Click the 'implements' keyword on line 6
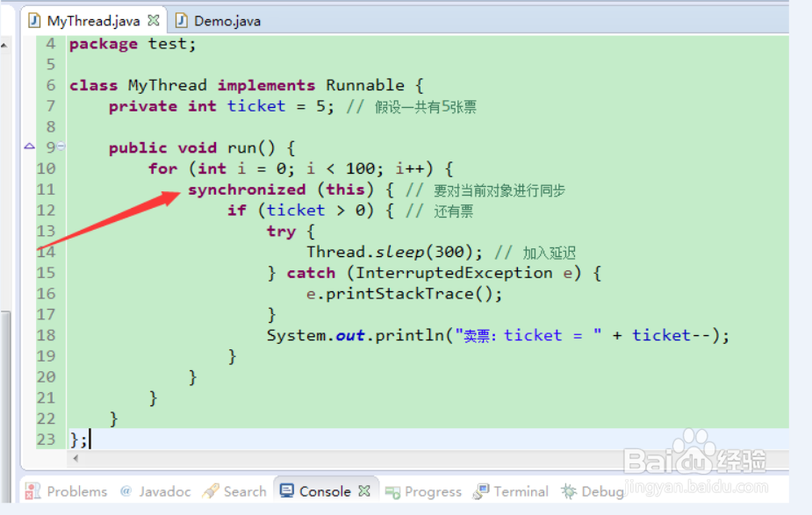The height and width of the screenshot is (515, 812). click(x=266, y=85)
